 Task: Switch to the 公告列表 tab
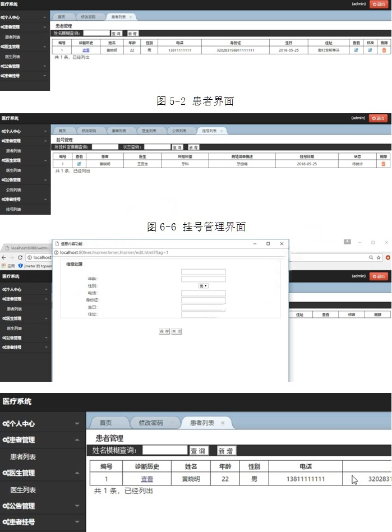tap(179, 131)
